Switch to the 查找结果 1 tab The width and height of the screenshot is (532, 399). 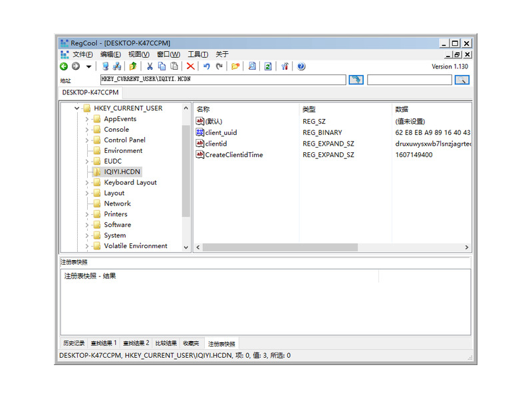click(x=104, y=343)
